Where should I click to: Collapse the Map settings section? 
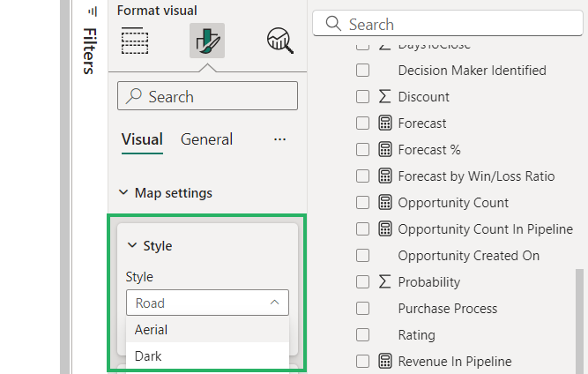(123, 193)
